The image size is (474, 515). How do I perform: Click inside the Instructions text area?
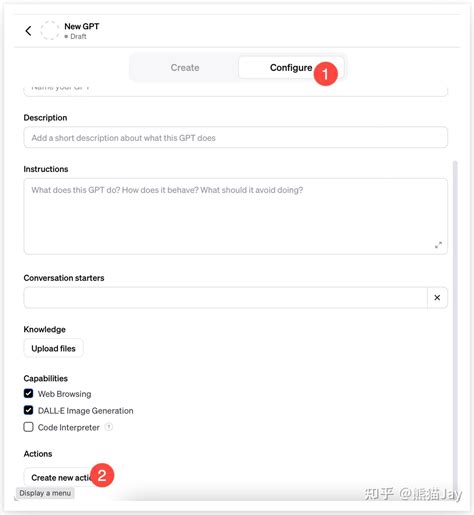[x=235, y=216]
